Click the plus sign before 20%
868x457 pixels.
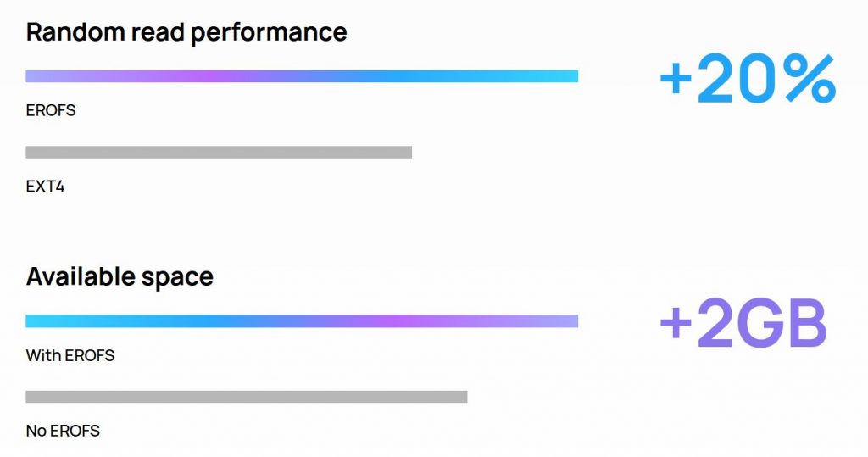(676, 80)
